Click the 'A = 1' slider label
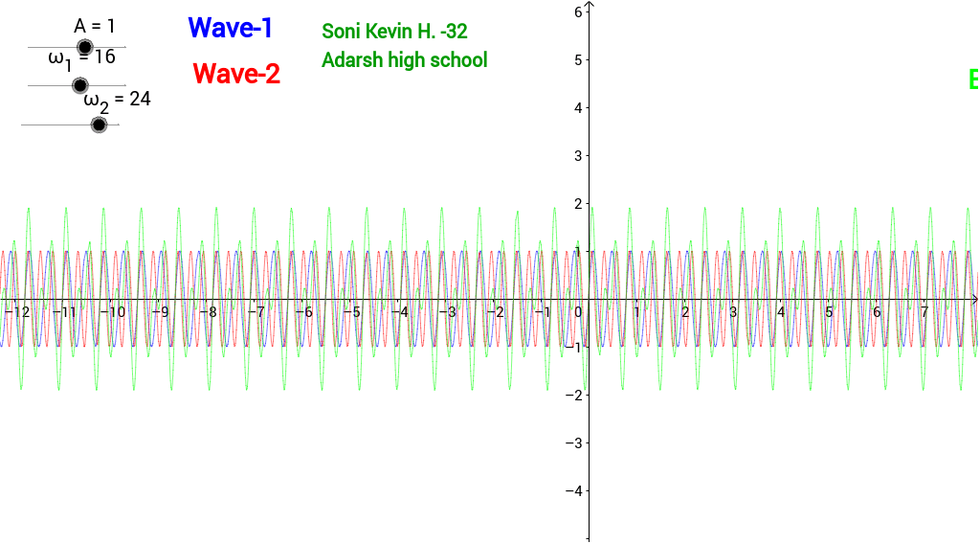 [x=95, y=26]
